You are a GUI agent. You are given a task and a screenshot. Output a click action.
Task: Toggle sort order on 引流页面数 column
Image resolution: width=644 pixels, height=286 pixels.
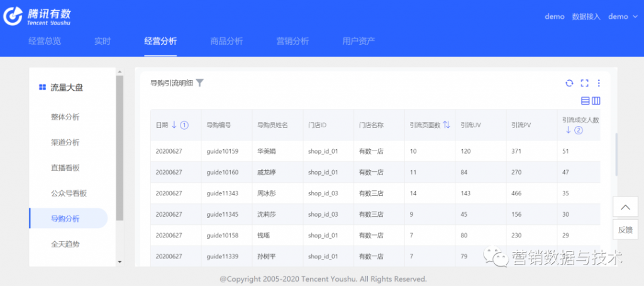pos(447,125)
